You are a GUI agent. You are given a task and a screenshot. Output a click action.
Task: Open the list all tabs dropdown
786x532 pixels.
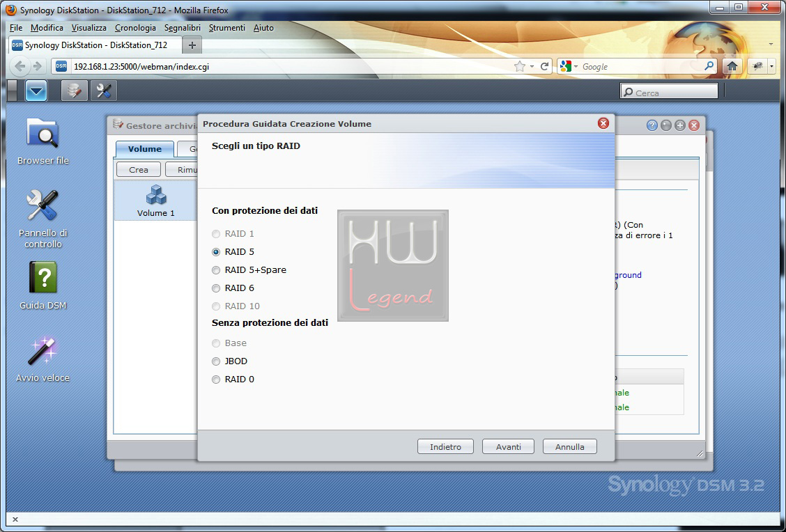(771, 45)
